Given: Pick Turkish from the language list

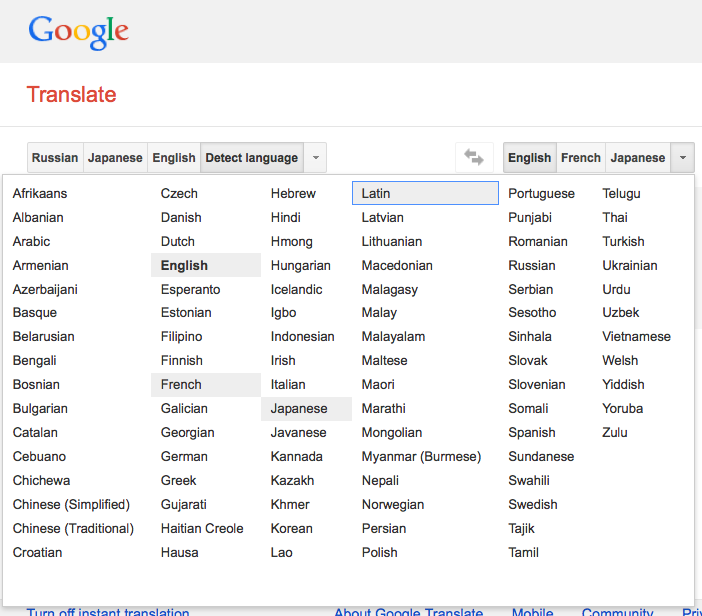Looking at the screenshot, I should (623, 241).
